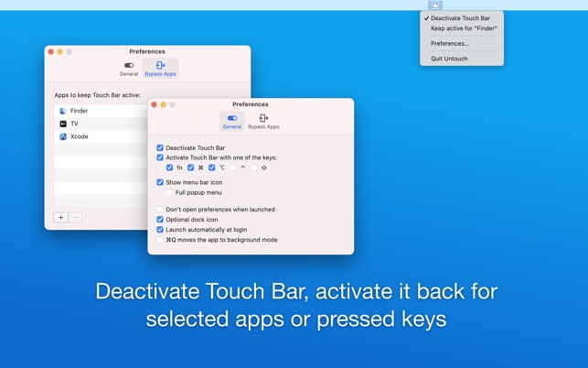Check Don't open preferences when launched
Image resolution: width=588 pixels, height=368 pixels.
pos(160,209)
